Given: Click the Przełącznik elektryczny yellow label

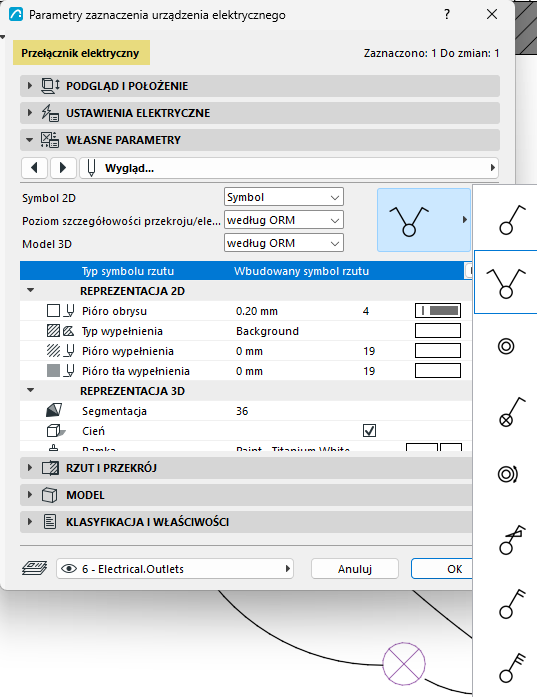Looking at the screenshot, I should pos(81,53).
